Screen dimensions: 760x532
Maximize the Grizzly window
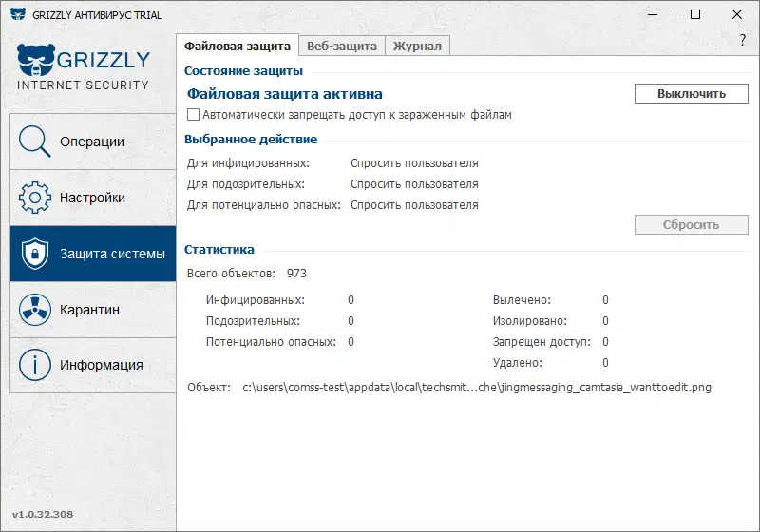pos(695,14)
